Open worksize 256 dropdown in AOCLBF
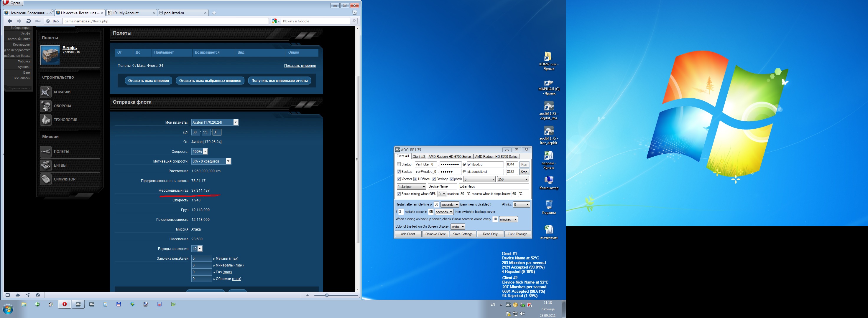The image size is (868, 318). click(x=513, y=179)
